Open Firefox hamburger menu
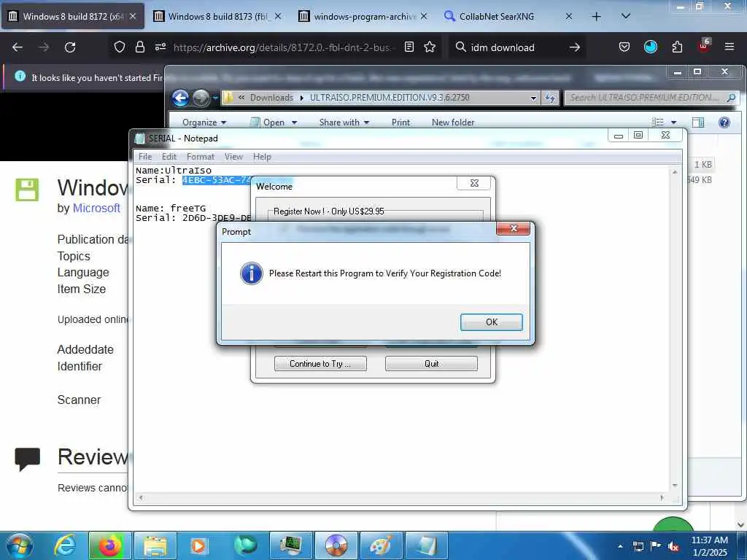The image size is (747, 560). 729,47
